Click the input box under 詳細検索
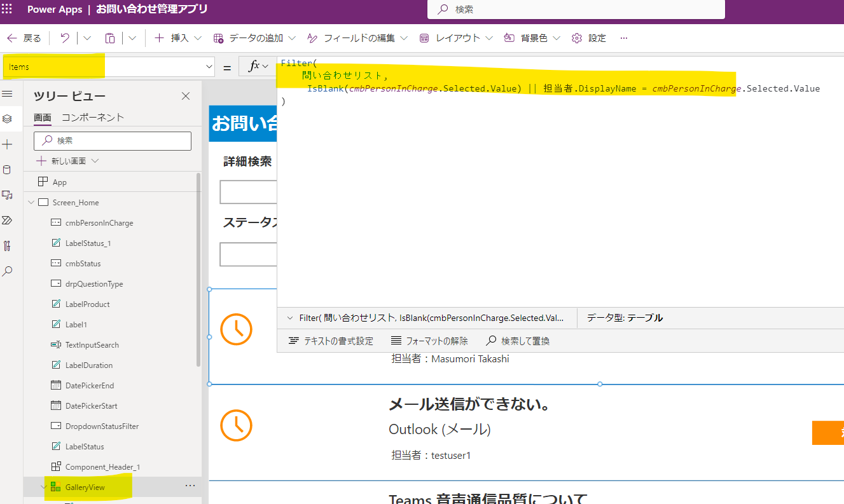 [249, 192]
